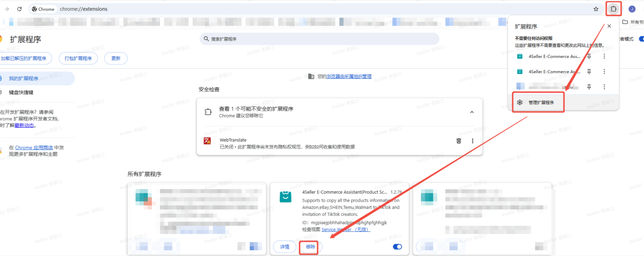Viewport: 644px width, 256px height.
Task: Delete WebTranslate with the trash icon
Action: 459,141
